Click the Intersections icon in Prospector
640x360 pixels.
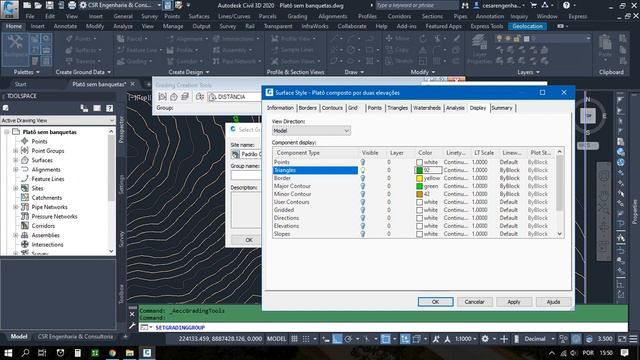[25, 244]
